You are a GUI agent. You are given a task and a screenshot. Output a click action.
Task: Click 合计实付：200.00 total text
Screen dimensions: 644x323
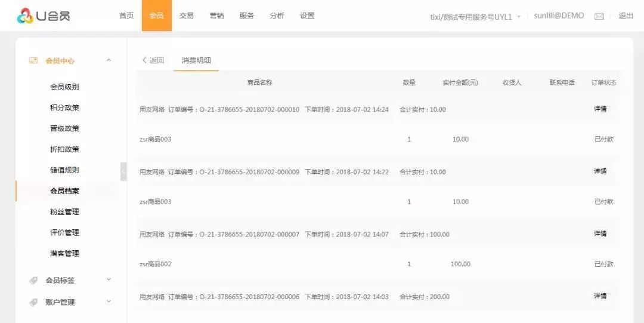pyautogui.click(x=425, y=297)
